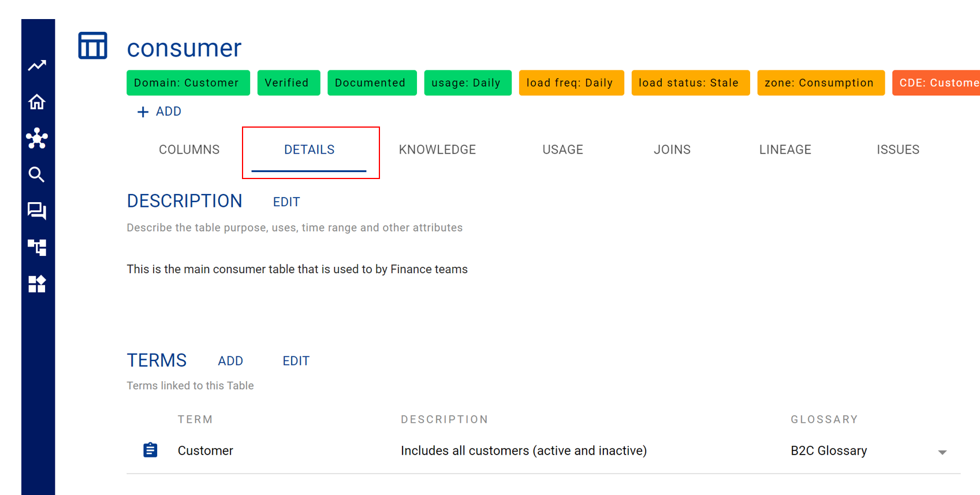Click the search magnifier icon in sidebar

click(37, 174)
